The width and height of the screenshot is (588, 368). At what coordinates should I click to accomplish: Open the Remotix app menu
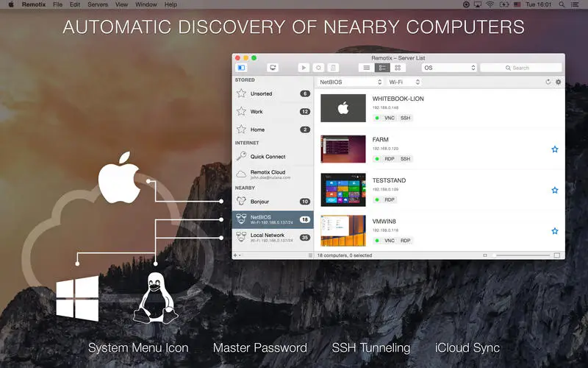click(34, 4)
